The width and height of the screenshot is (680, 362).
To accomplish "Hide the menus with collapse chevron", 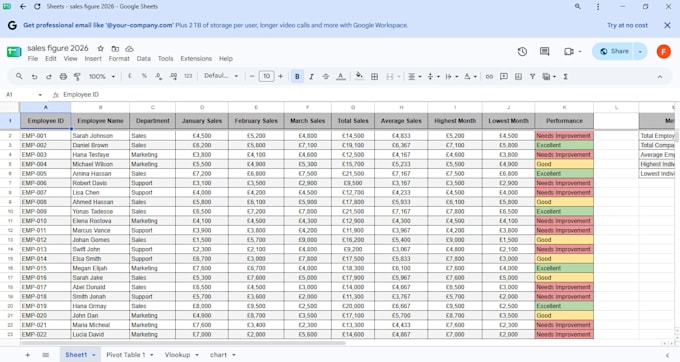I will coord(660,77).
